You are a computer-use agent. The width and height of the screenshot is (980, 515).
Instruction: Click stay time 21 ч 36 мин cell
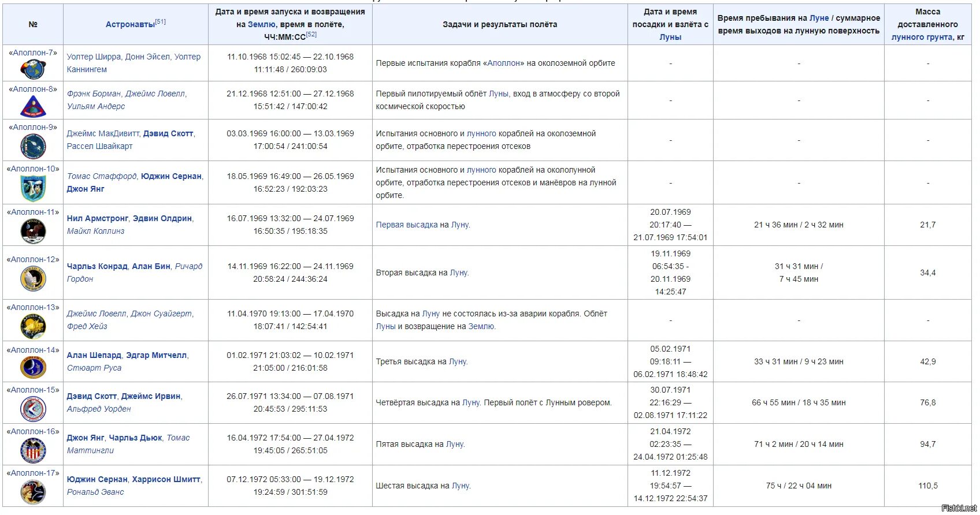(799, 225)
